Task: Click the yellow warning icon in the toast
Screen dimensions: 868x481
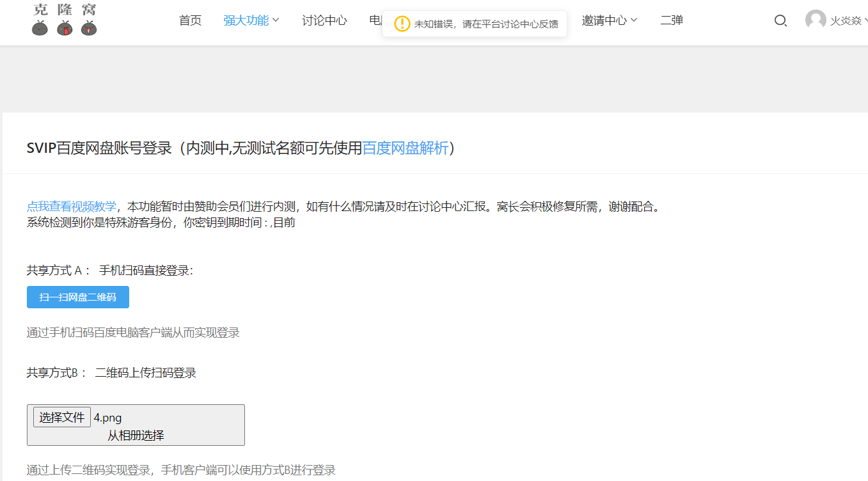Action: [x=402, y=24]
